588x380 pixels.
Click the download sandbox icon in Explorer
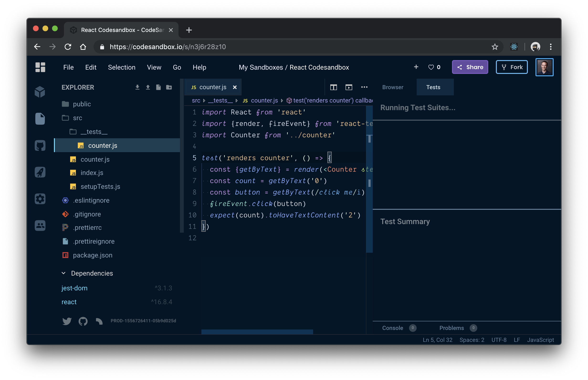click(x=137, y=87)
